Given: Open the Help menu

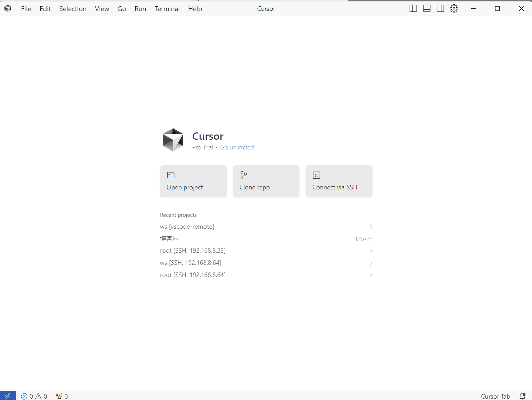Looking at the screenshot, I should 195,9.
